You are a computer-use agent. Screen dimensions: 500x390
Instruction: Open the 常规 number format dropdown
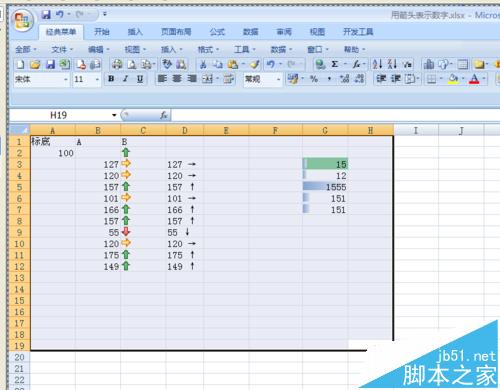(x=278, y=79)
